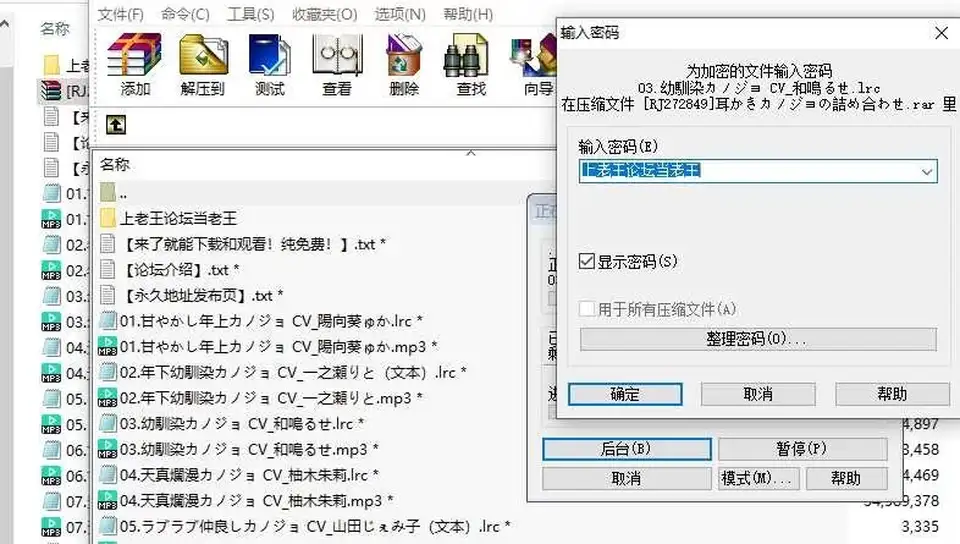Click the MP3 icon of 04.天真爛漫カノジョ.mp3

click(x=108, y=501)
